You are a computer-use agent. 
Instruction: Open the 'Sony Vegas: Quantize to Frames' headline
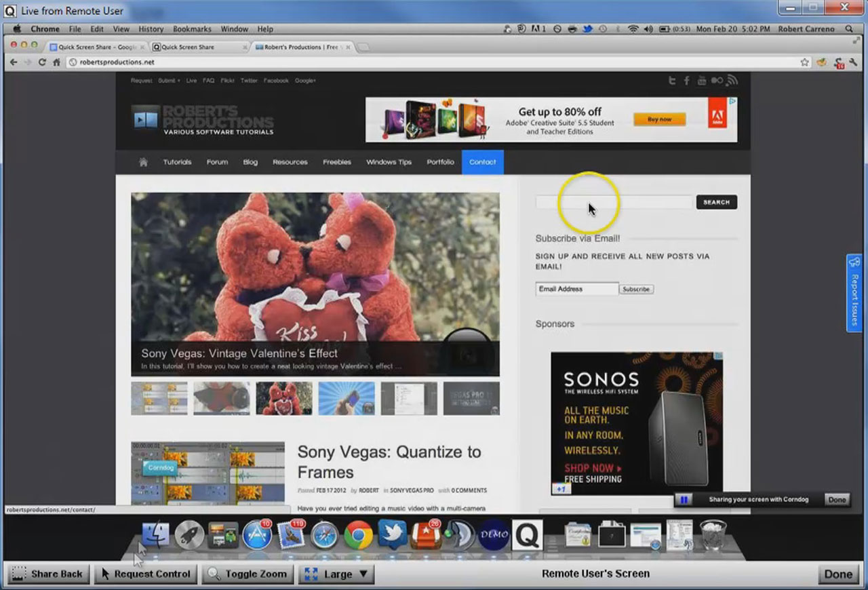[389, 462]
